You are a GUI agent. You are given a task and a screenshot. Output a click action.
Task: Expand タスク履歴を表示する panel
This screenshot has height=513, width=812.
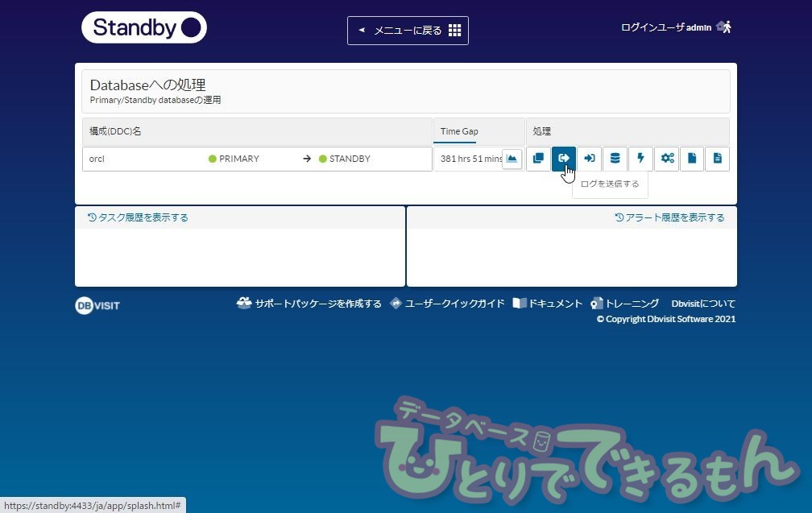point(138,217)
